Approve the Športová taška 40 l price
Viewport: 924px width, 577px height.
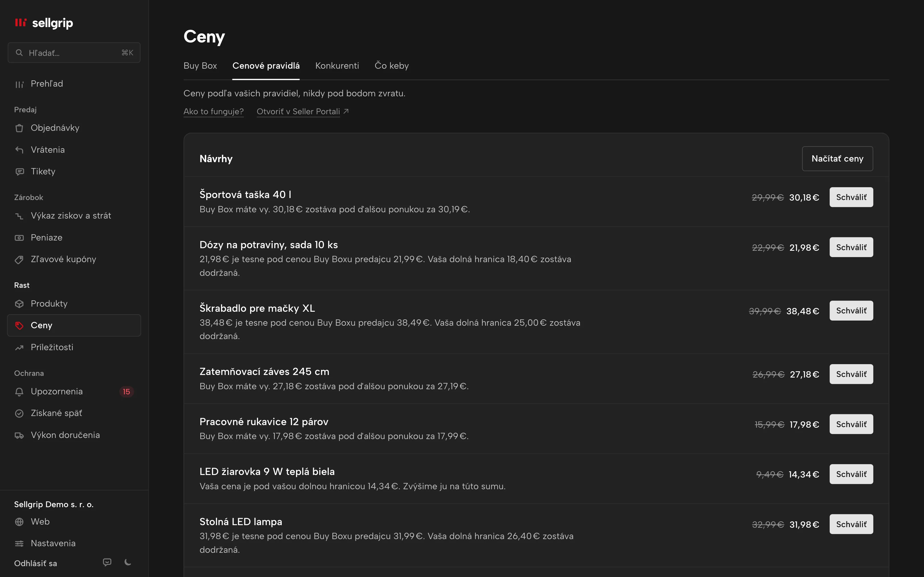pos(851,197)
